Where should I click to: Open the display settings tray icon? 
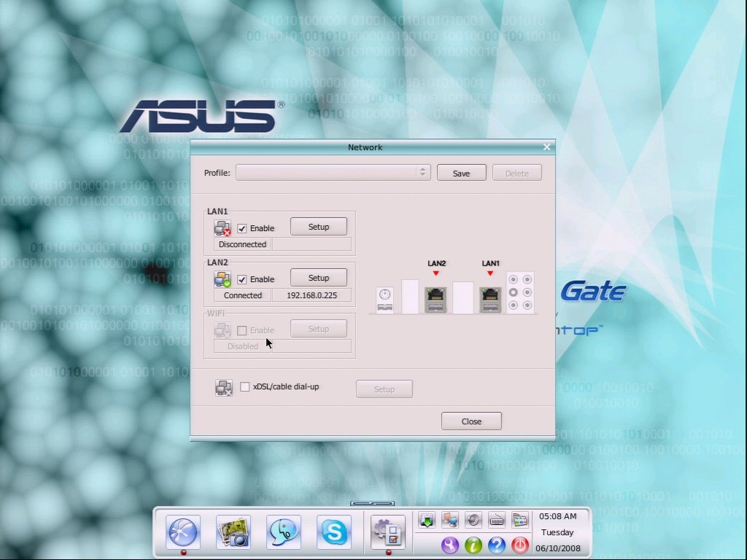(x=519, y=520)
